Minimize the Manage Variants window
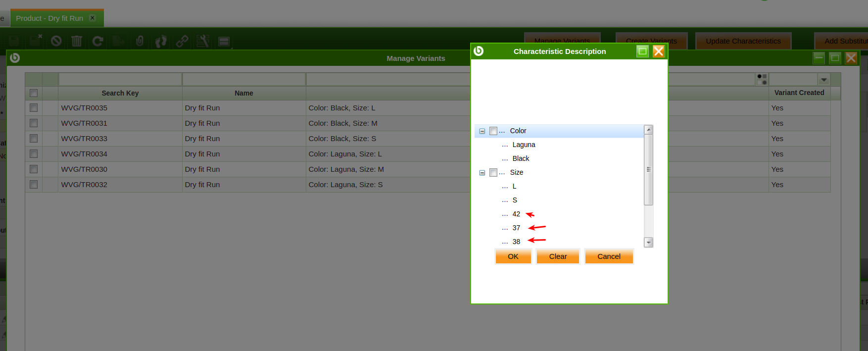Screen dimensions: 868x351 [819, 58]
